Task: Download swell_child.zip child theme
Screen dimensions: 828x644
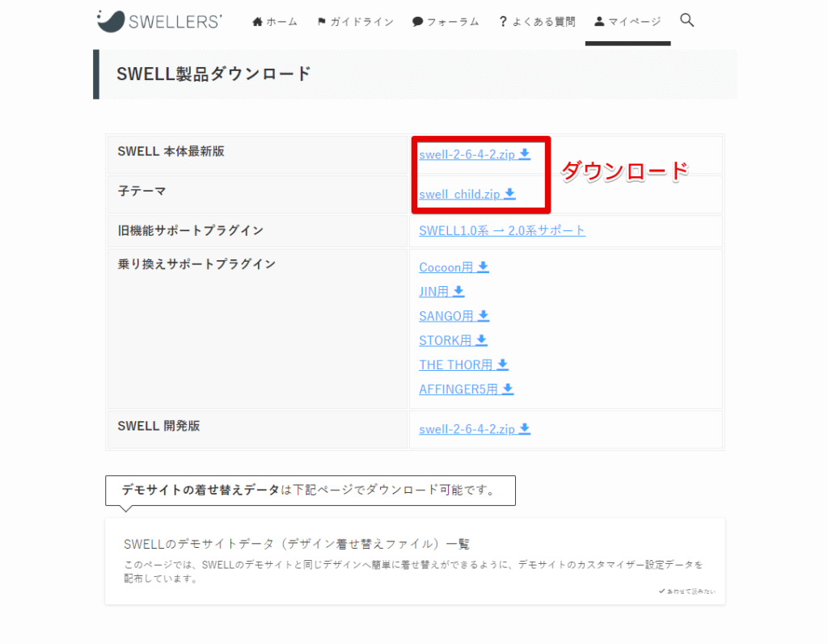Action: [x=467, y=194]
